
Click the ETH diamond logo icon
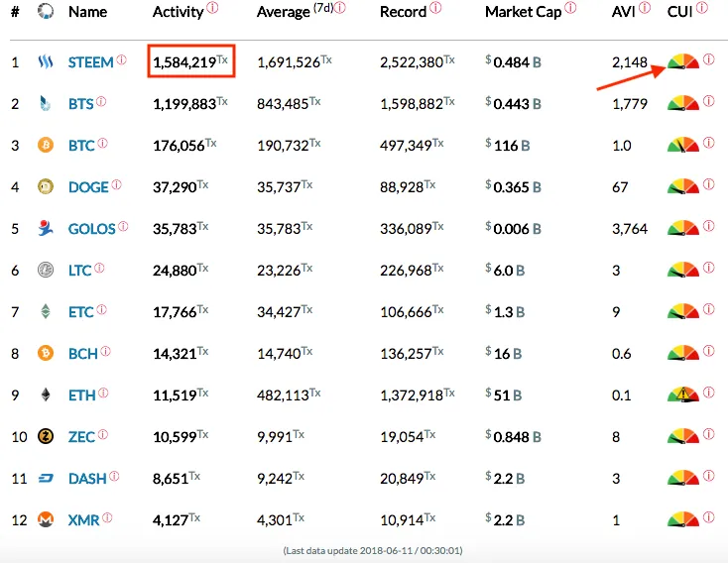pyautogui.click(x=46, y=394)
